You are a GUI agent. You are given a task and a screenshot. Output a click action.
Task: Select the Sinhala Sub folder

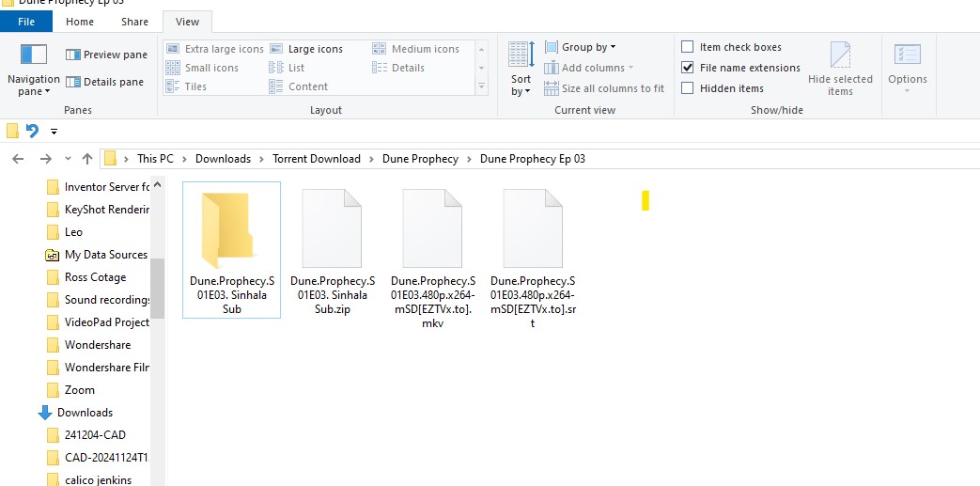point(232,250)
